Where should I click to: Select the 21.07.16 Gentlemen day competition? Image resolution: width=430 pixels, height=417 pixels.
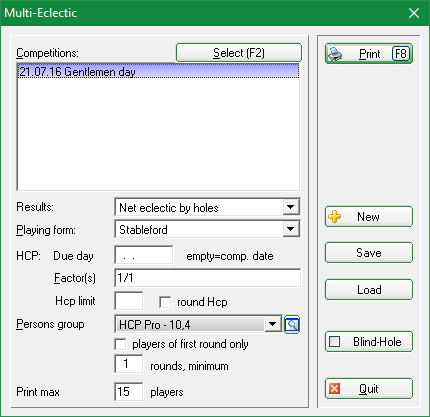tap(158, 72)
